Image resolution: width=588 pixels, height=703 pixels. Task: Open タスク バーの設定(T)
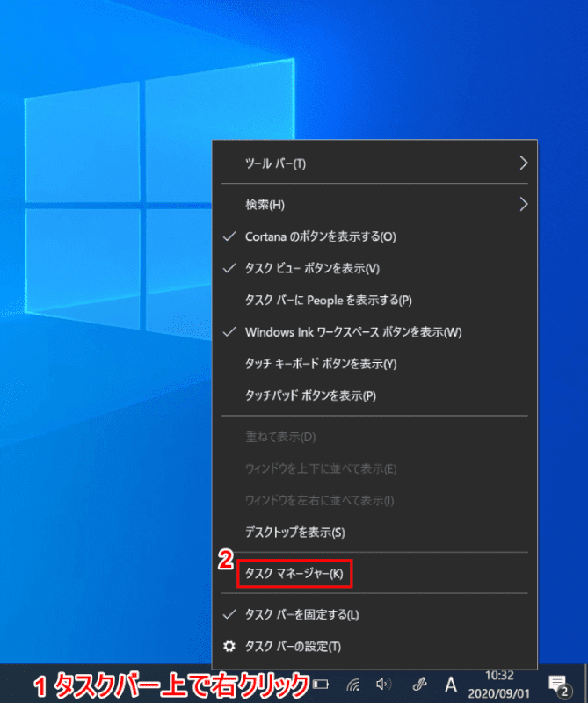(374, 646)
